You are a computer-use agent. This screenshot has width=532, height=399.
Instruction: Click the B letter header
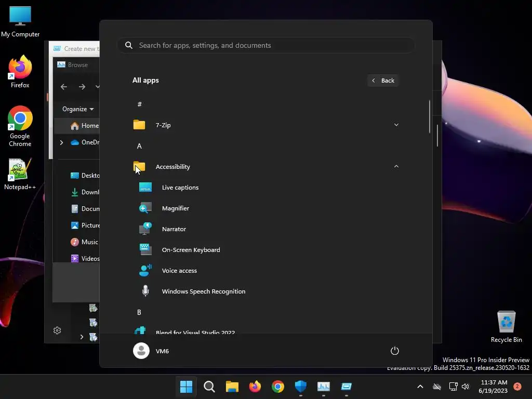pos(139,312)
